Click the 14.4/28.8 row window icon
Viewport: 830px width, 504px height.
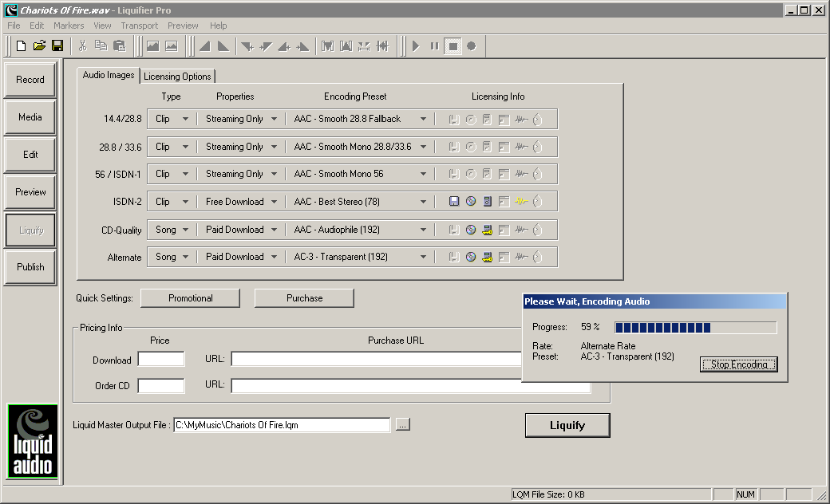pyautogui.click(x=504, y=120)
